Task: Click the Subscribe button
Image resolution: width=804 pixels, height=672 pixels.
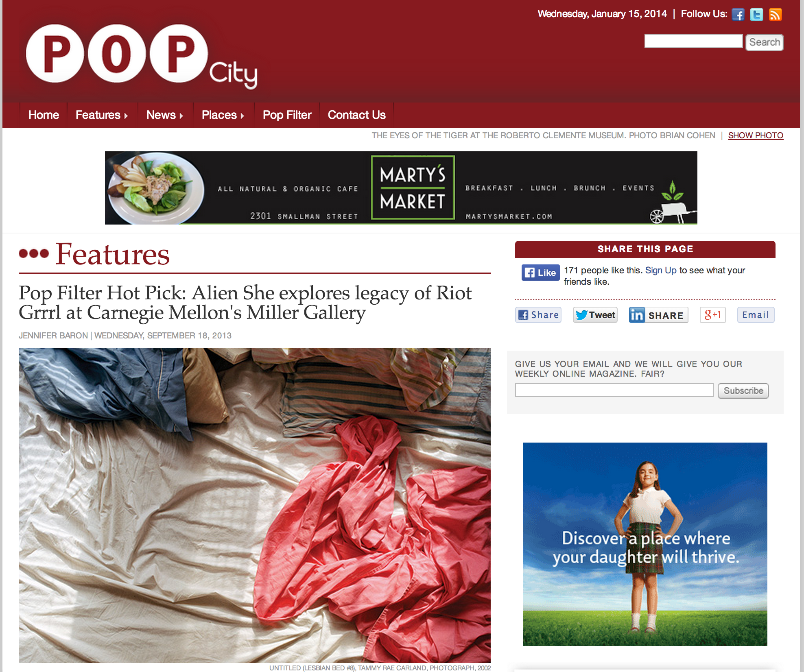Action: [x=743, y=391]
